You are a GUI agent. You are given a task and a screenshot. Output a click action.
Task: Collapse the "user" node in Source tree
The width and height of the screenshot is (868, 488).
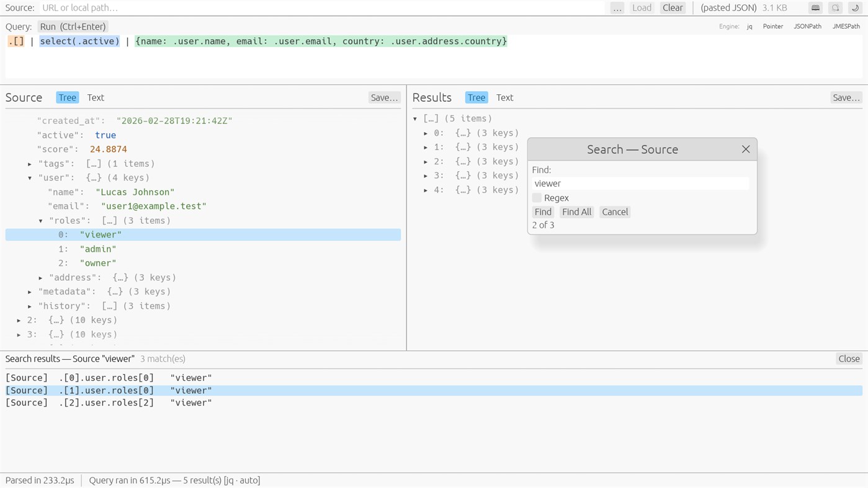[x=30, y=178]
